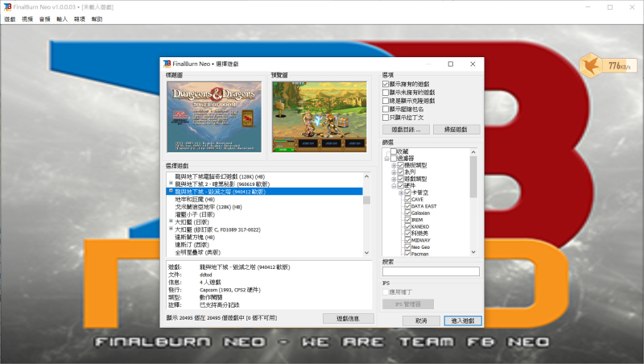The width and height of the screenshot is (644, 364).
Task: Click the 搜索 search input field
Action: (x=431, y=271)
